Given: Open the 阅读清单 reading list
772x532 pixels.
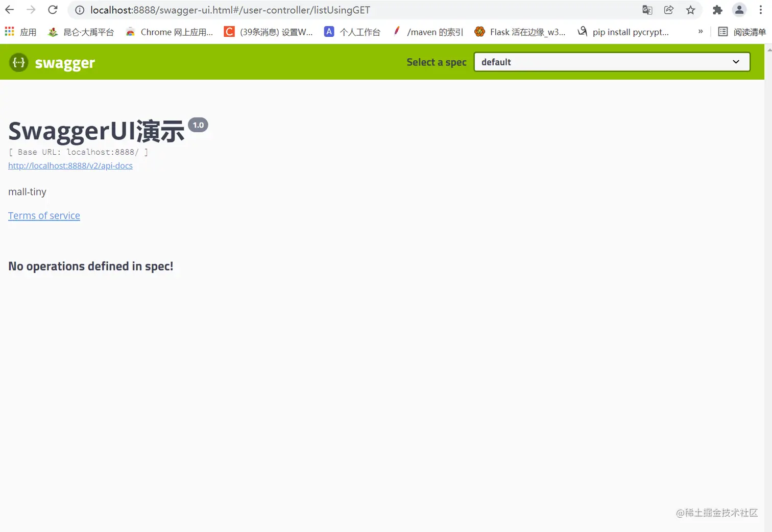Looking at the screenshot, I should [x=742, y=32].
